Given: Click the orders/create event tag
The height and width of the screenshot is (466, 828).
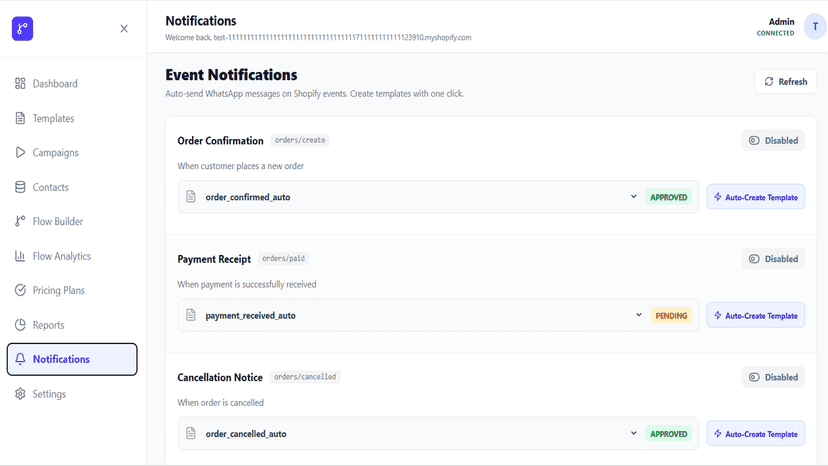Looking at the screenshot, I should click(x=300, y=140).
